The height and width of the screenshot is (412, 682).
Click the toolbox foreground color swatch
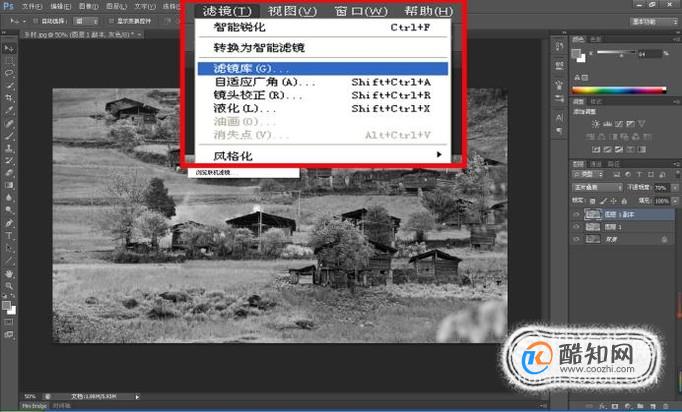click(6, 305)
